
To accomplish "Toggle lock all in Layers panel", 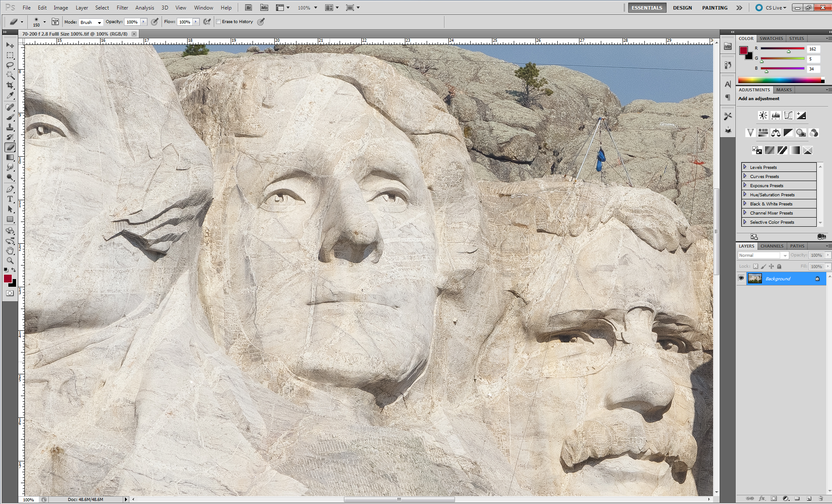I will click(779, 266).
